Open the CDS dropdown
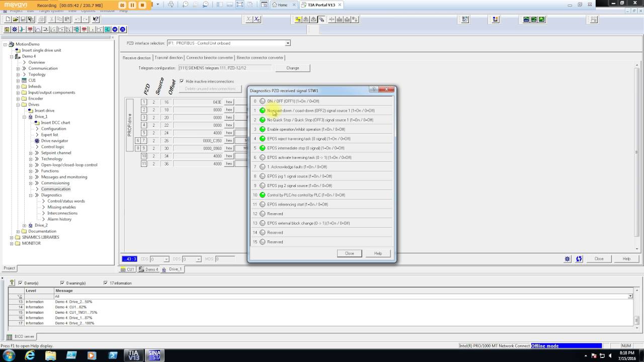 166,259
